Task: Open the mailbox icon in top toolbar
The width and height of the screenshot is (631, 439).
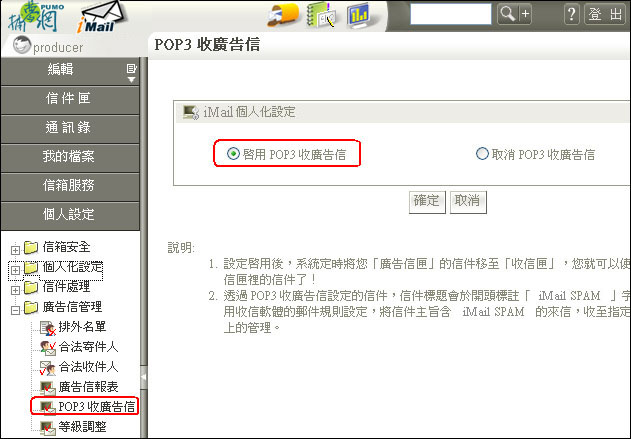Action: pyautogui.click(x=283, y=15)
